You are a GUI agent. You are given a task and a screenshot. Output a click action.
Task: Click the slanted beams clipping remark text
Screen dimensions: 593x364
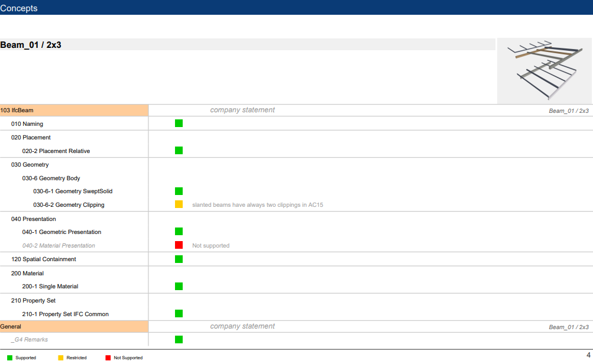tap(257, 205)
